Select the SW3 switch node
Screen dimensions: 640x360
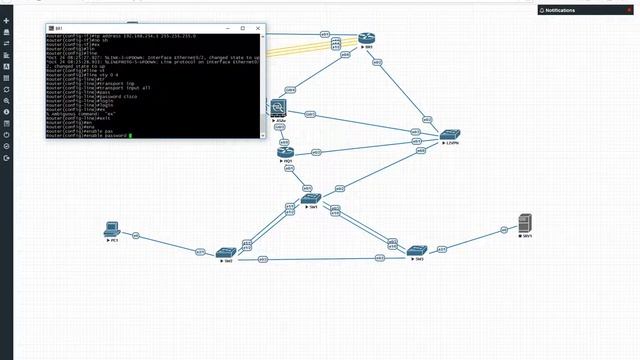point(417,250)
